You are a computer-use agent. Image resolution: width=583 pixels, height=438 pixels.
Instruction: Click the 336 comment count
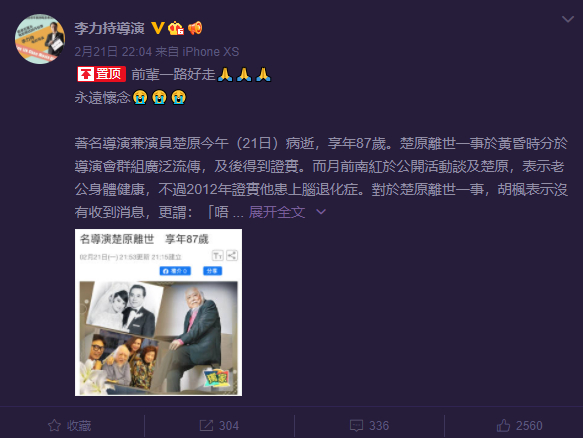click(379, 426)
